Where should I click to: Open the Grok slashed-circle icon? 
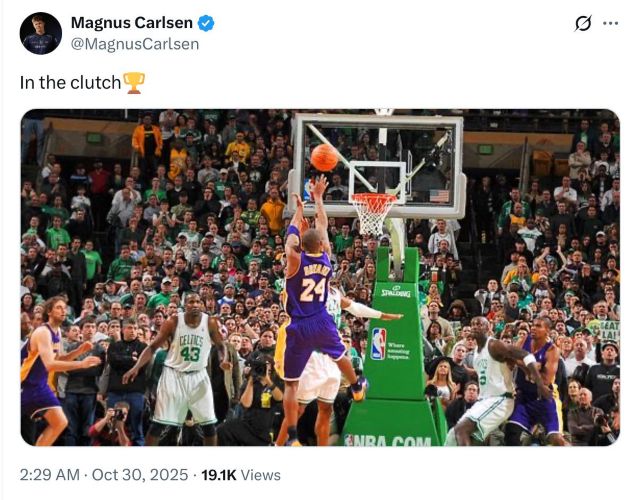(x=583, y=23)
